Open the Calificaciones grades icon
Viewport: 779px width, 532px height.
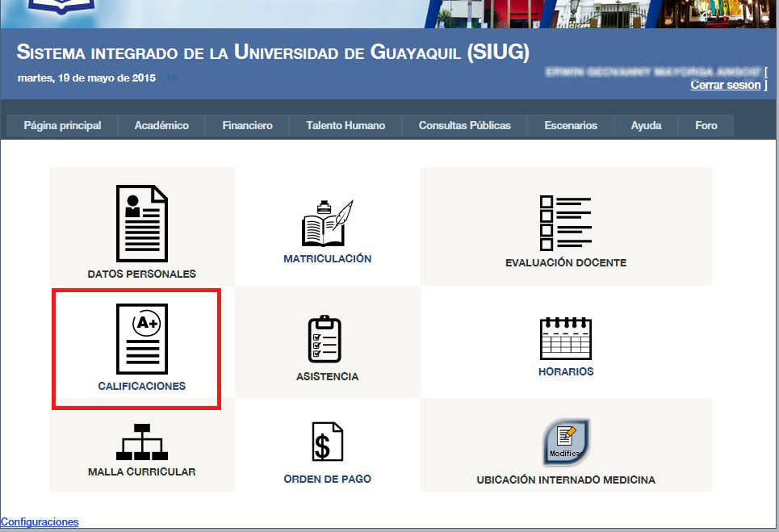point(140,339)
